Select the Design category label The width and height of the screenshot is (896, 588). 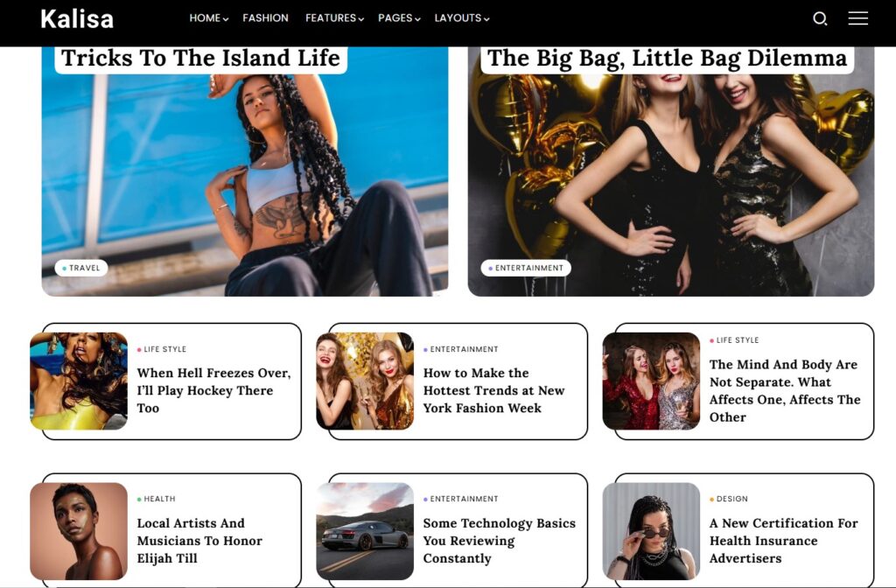click(x=731, y=499)
